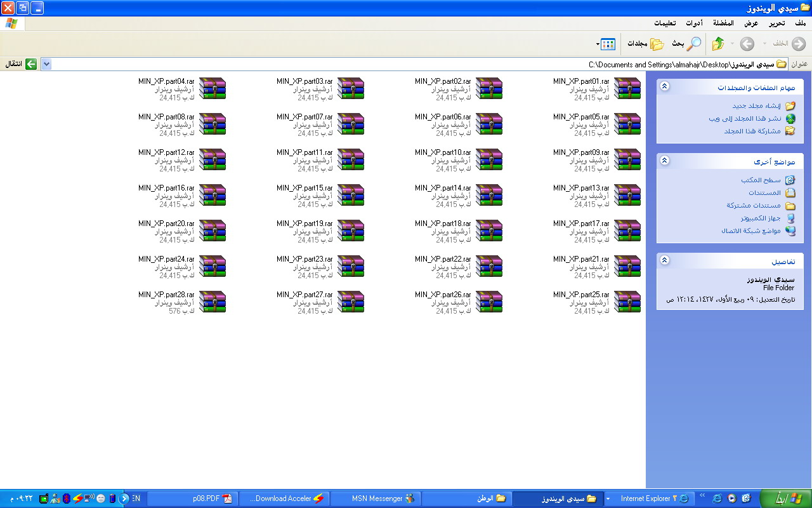Open مواضع شبكة الاتصال network places link

(751, 231)
